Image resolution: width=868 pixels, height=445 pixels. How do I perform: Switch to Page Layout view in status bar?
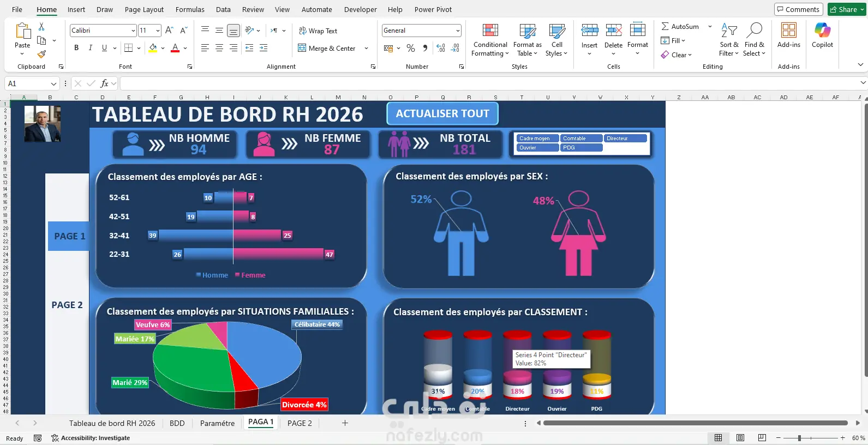[x=740, y=438]
